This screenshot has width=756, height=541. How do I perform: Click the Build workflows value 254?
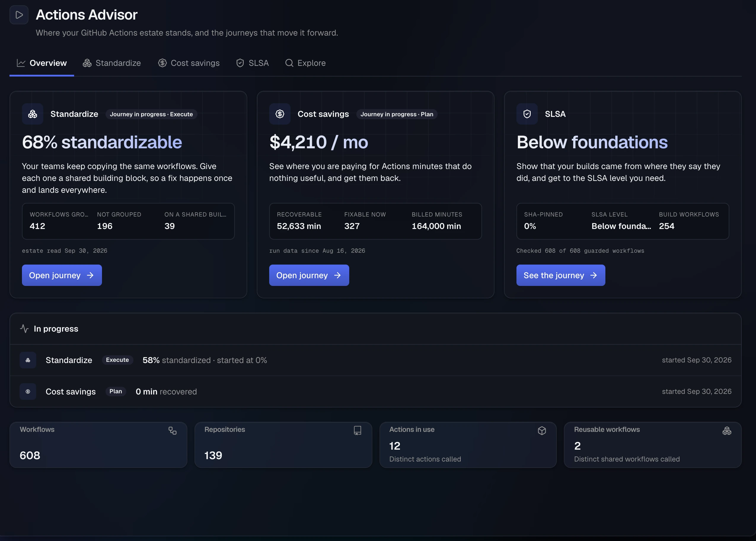[666, 226]
